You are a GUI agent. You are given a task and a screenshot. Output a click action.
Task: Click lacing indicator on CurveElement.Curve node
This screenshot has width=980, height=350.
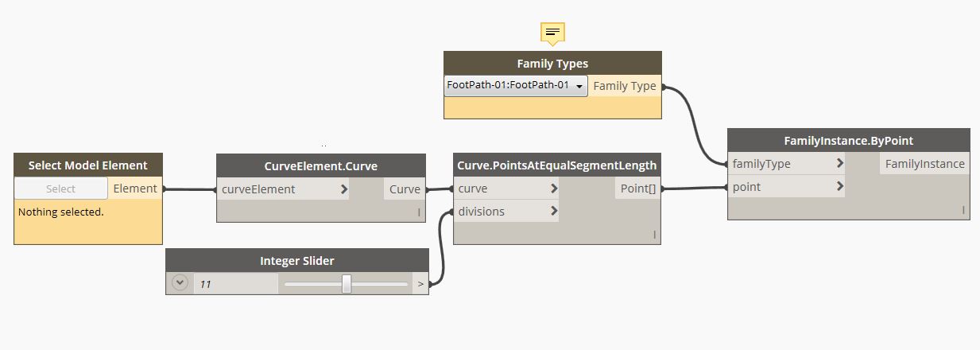pos(418,212)
